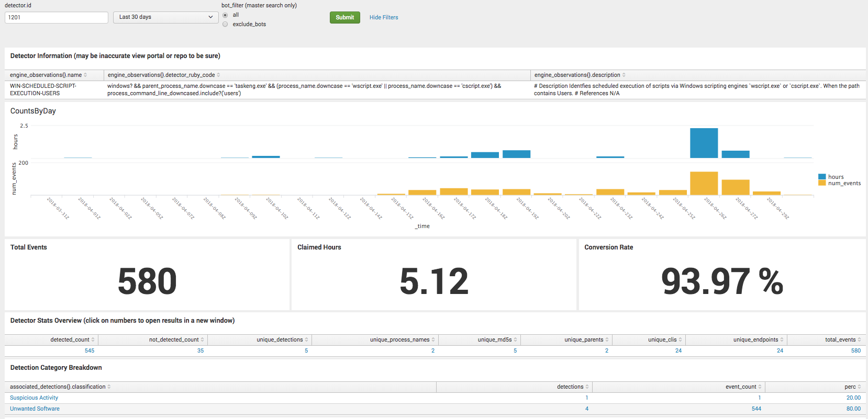This screenshot has width=868, height=419.
Task: Sort by detected_count column sort icon
Action: coord(93,340)
